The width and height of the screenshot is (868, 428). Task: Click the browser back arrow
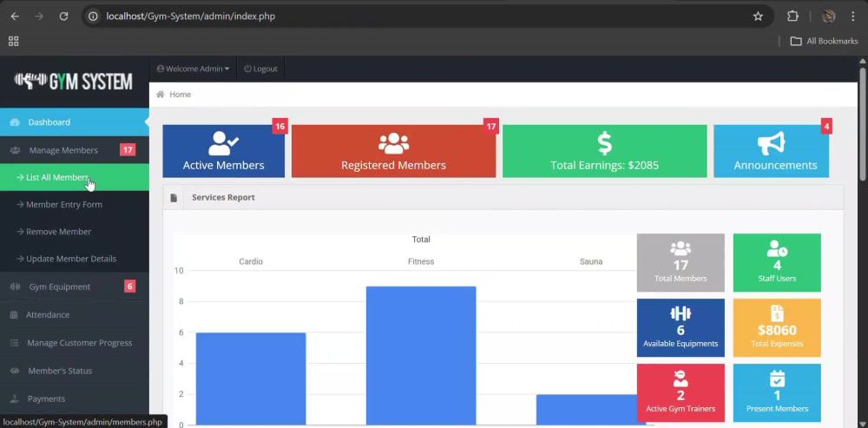(x=15, y=16)
